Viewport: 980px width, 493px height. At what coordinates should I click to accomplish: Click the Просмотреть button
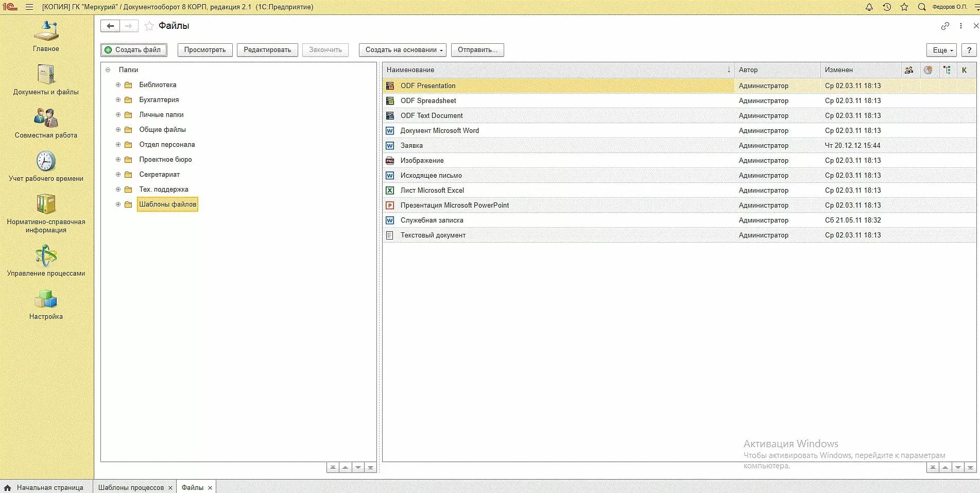click(x=205, y=50)
